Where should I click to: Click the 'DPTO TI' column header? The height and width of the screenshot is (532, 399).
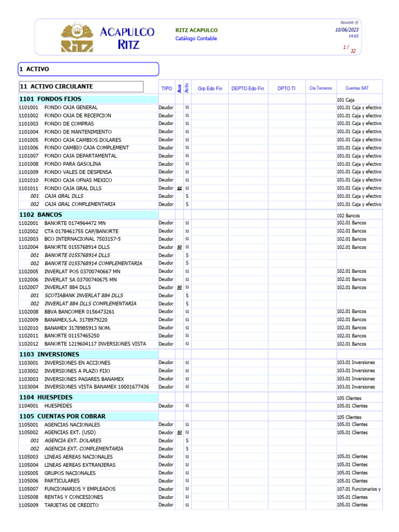[286, 88]
